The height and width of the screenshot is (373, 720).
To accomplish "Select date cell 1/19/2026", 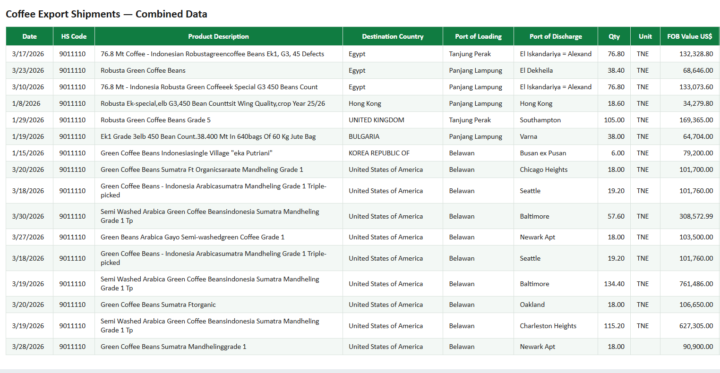I will click(x=28, y=136).
